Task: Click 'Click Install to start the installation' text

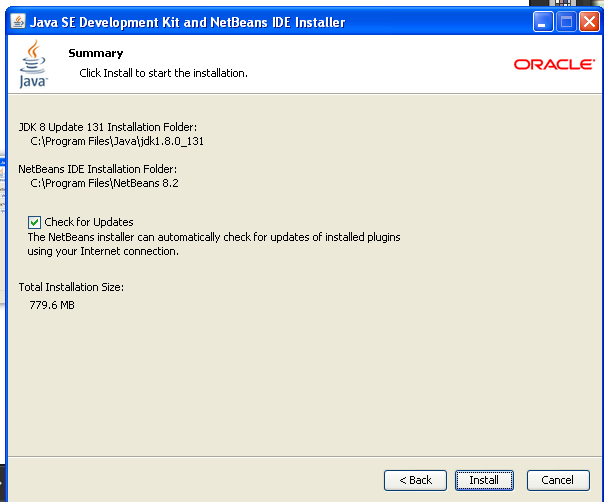Action: tap(163, 73)
